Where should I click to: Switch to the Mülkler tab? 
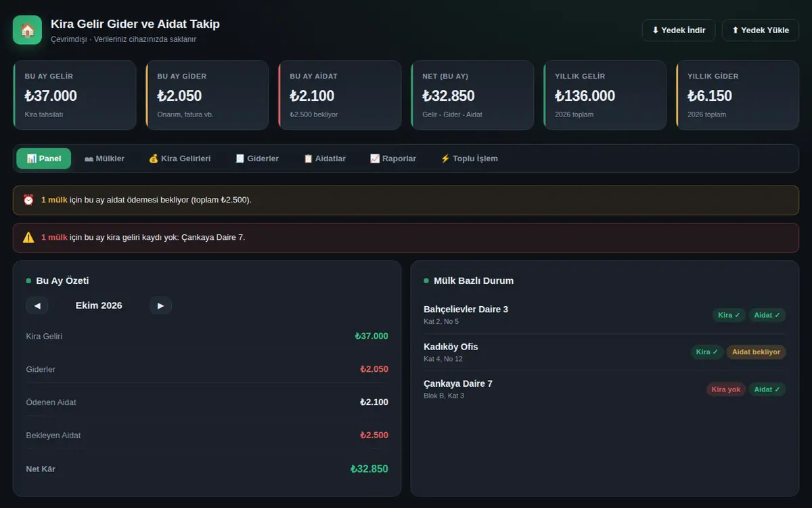pyautogui.click(x=104, y=158)
